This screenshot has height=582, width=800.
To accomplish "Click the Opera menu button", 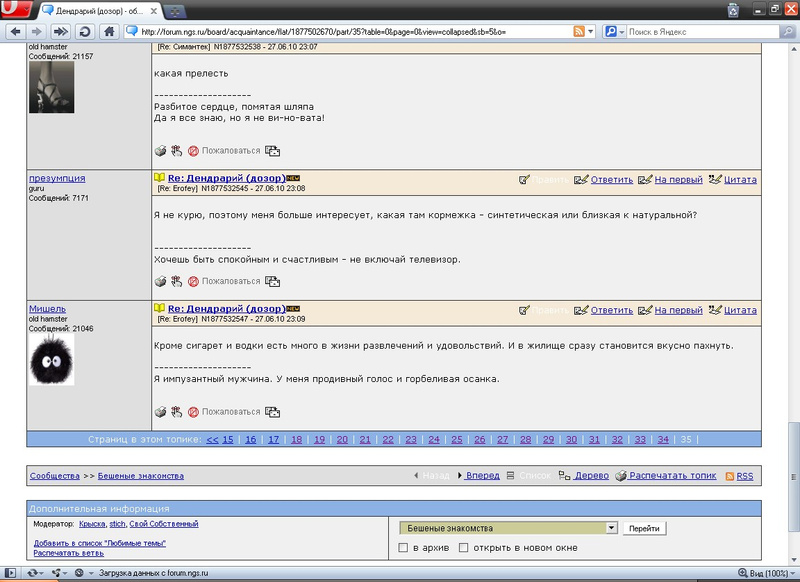I will pyautogui.click(x=13, y=11).
